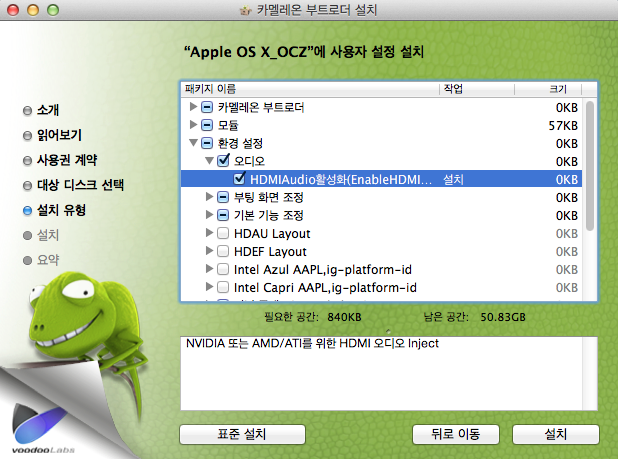Zoom the window with green button
Image resolution: width=618 pixels, height=459 pixels.
(53, 10)
